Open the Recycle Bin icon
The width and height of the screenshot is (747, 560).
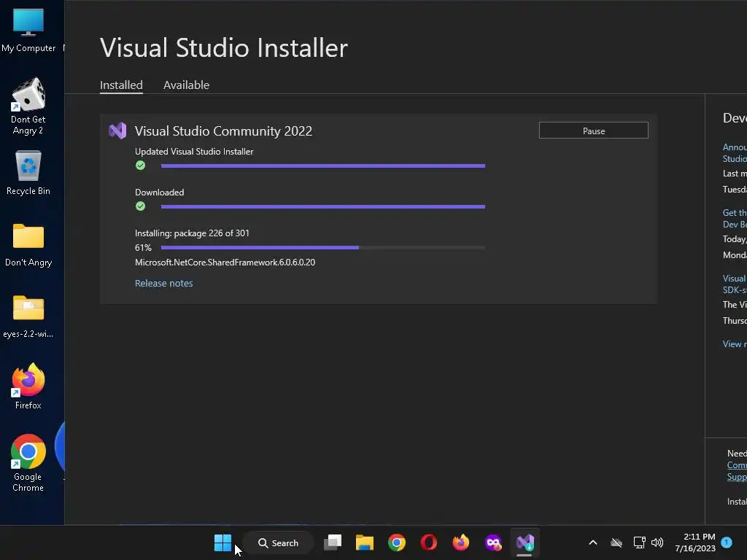[x=28, y=172]
